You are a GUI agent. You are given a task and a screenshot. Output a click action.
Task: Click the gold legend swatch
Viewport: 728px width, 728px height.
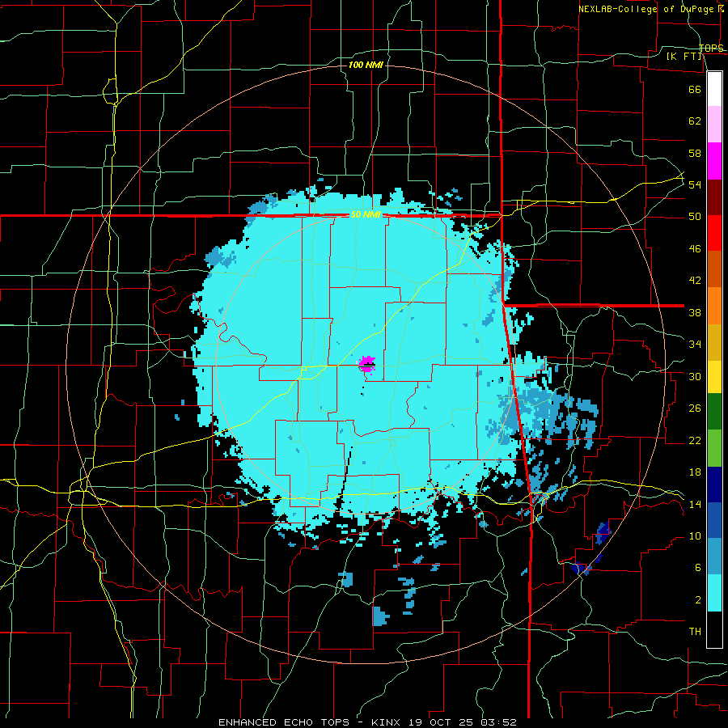tap(714, 342)
